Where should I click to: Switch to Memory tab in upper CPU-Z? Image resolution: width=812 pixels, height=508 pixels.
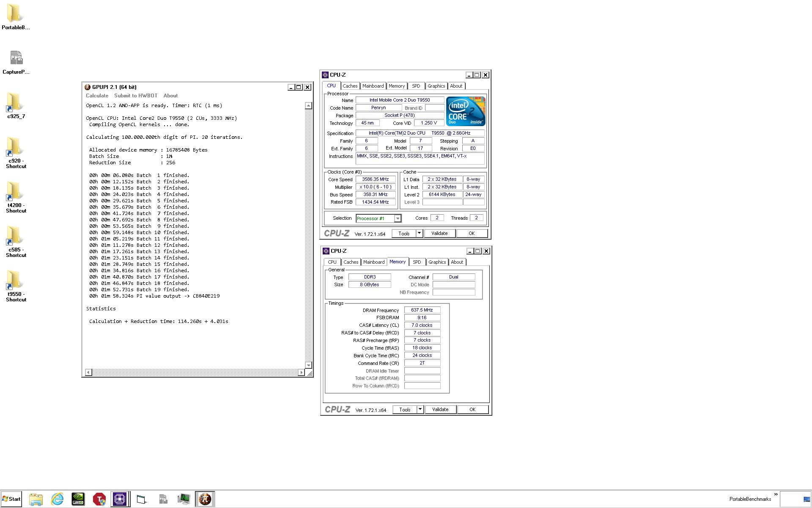(397, 86)
